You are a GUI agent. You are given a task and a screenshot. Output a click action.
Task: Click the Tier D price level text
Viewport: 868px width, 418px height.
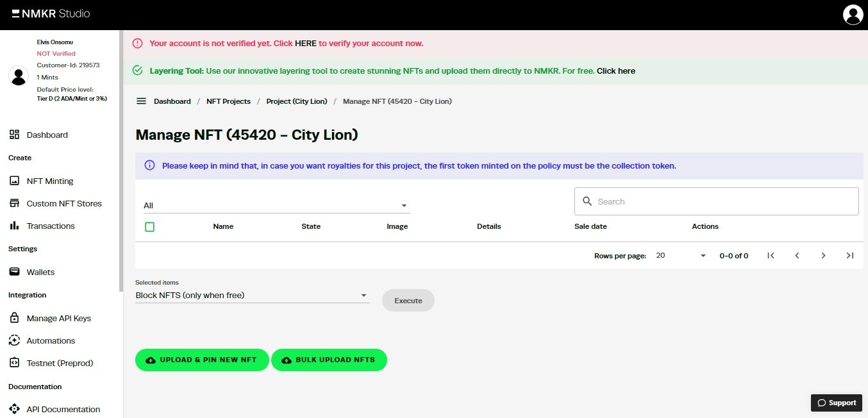click(x=72, y=99)
